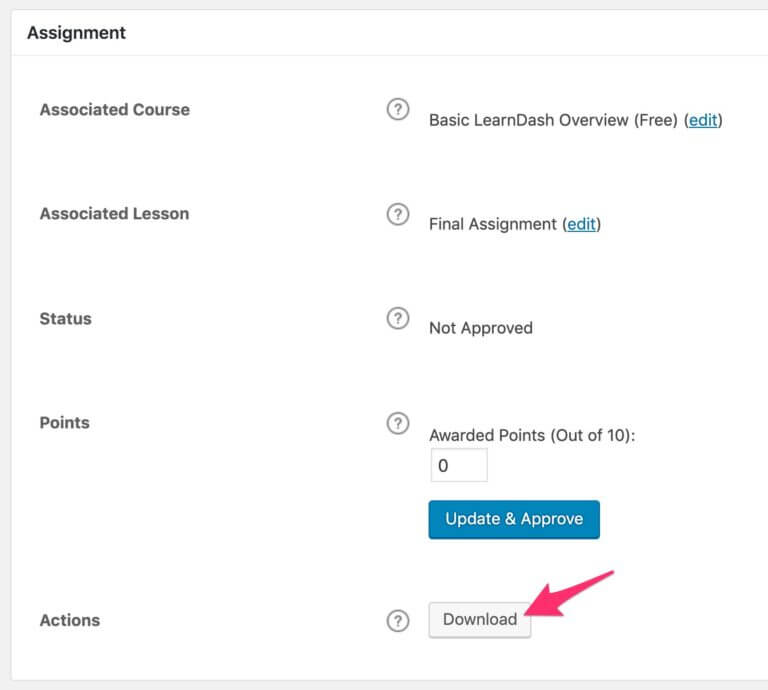Image resolution: width=768 pixels, height=690 pixels.
Task: Click the Not Approved status text
Action: (480, 328)
